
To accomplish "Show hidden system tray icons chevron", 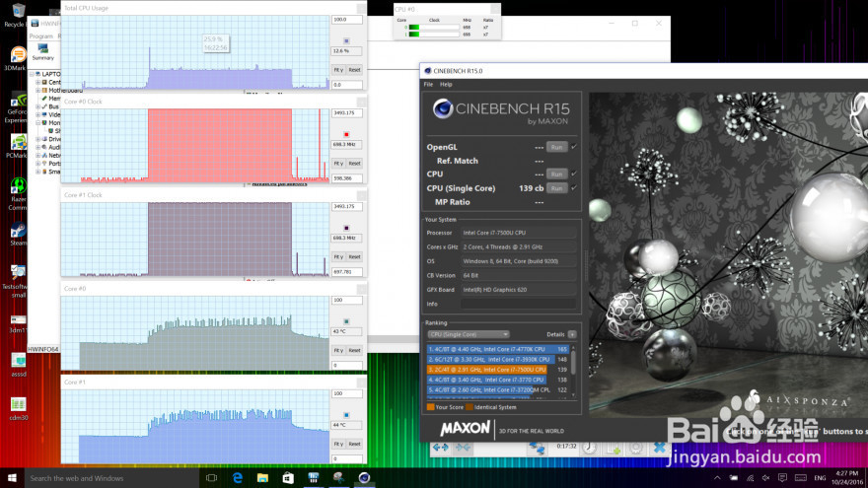I will point(717,477).
